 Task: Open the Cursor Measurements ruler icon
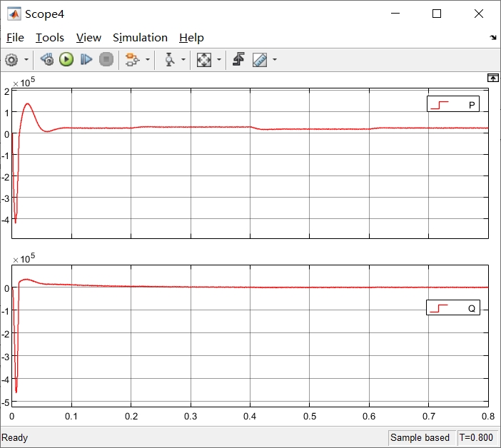pyautogui.click(x=260, y=60)
